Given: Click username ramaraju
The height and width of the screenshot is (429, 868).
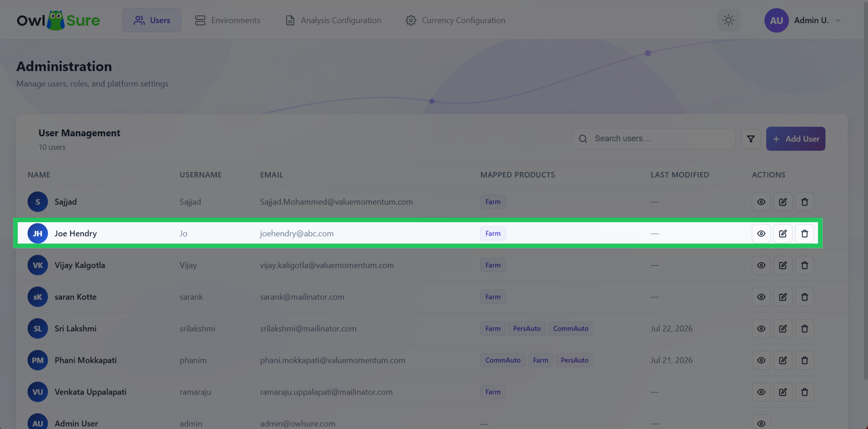Looking at the screenshot, I should [x=195, y=392].
